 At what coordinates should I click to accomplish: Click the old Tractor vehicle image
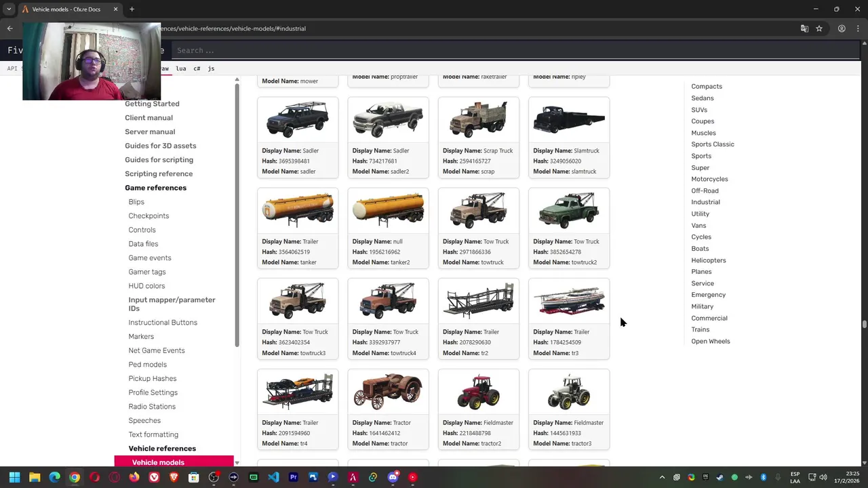coord(388,392)
